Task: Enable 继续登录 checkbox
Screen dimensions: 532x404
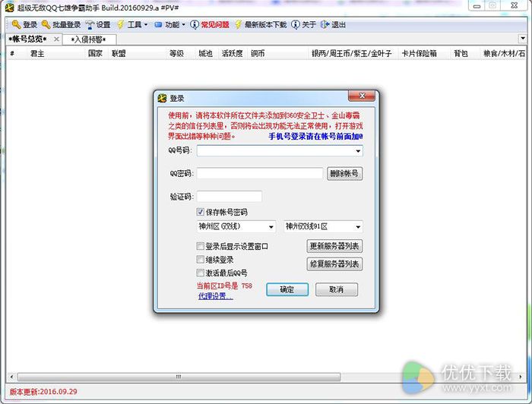Action: click(200, 260)
